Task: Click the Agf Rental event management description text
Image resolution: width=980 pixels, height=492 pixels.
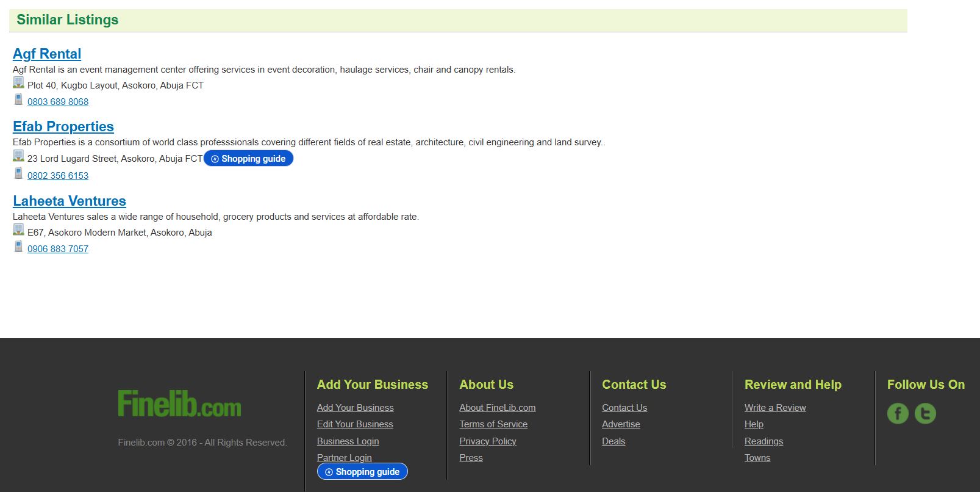Action: pos(264,70)
